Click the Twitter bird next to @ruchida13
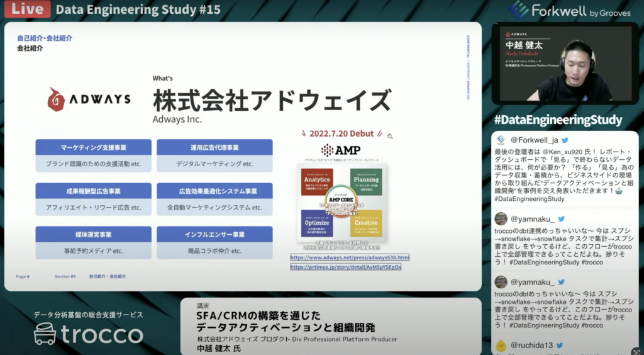644x355 pixels. 560,345
